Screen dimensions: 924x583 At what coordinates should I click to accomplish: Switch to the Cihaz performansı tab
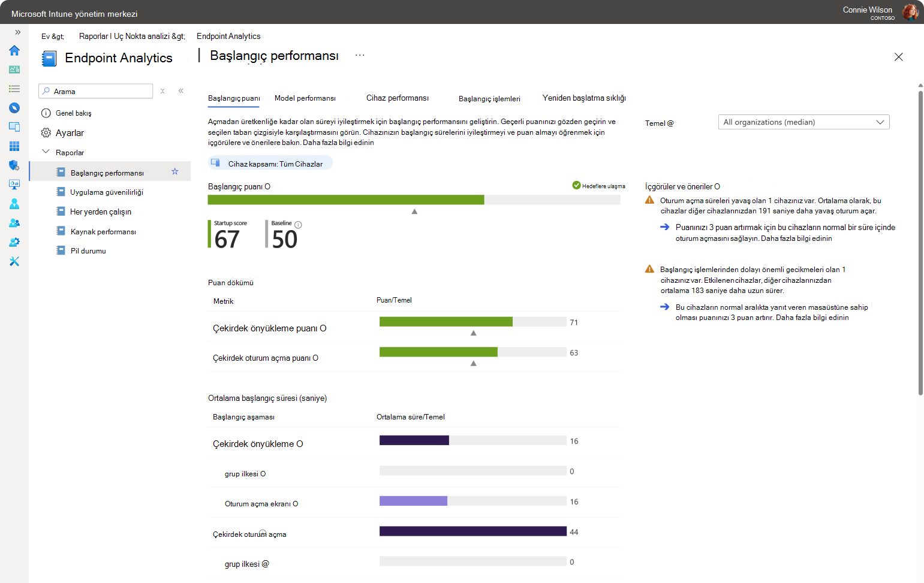(398, 98)
